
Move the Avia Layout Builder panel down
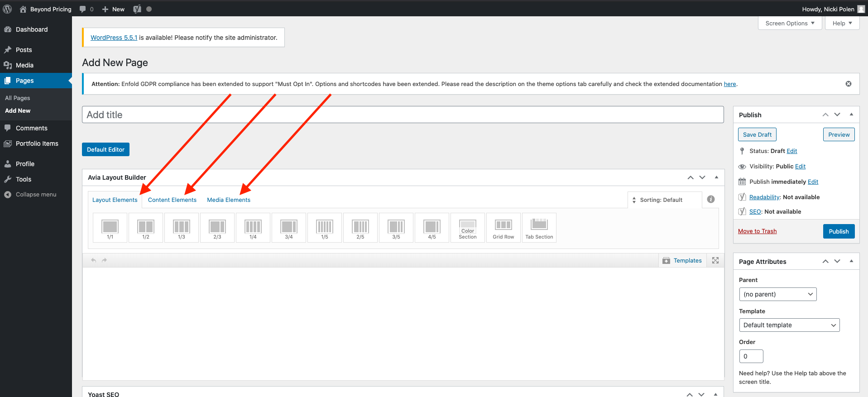coord(702,177)
